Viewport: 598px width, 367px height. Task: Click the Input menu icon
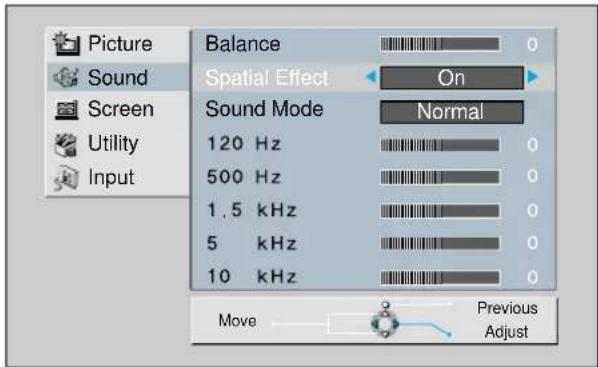tap(66, 178)
